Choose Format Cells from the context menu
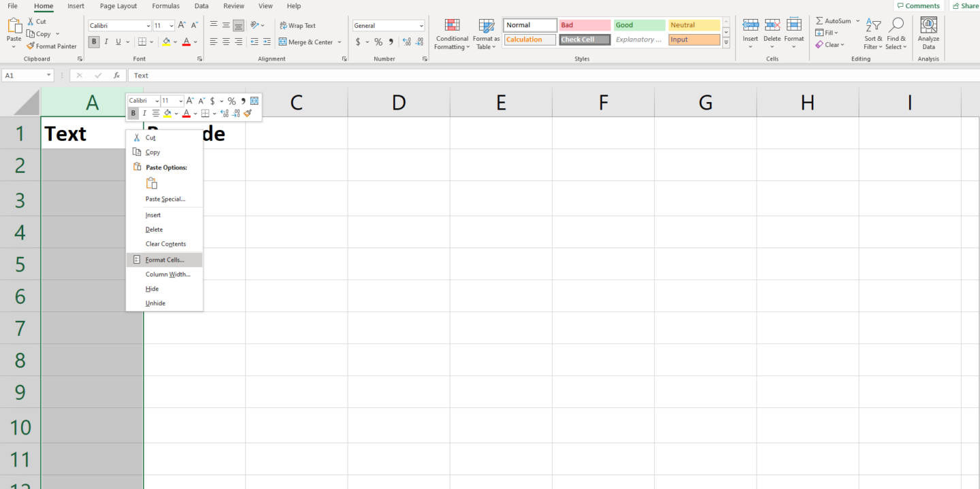980x489 pixels. click(163, 259)
